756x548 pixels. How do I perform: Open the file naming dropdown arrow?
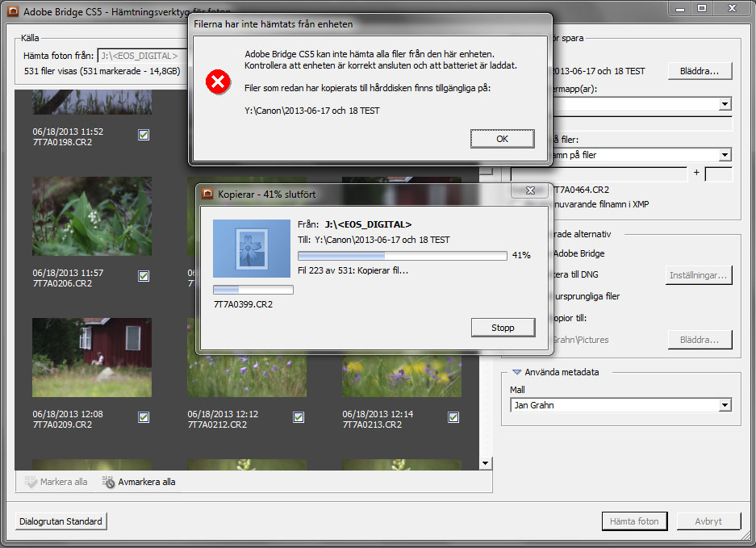(x=725, y=155)
